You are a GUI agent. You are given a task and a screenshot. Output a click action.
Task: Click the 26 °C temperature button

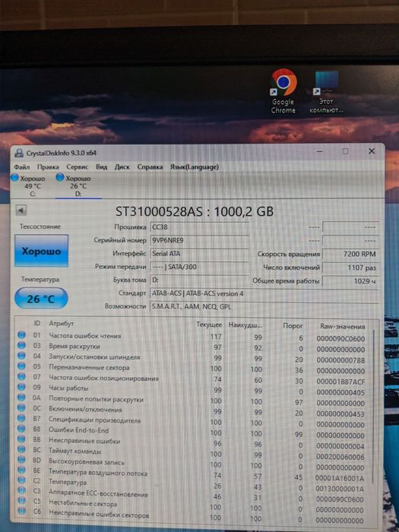pyautogui.click(x=41, y=299)
